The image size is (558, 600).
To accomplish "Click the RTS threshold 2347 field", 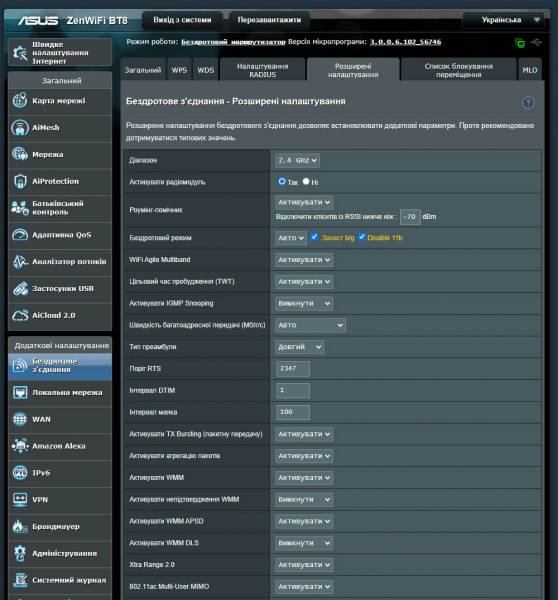I will point(293,368).
